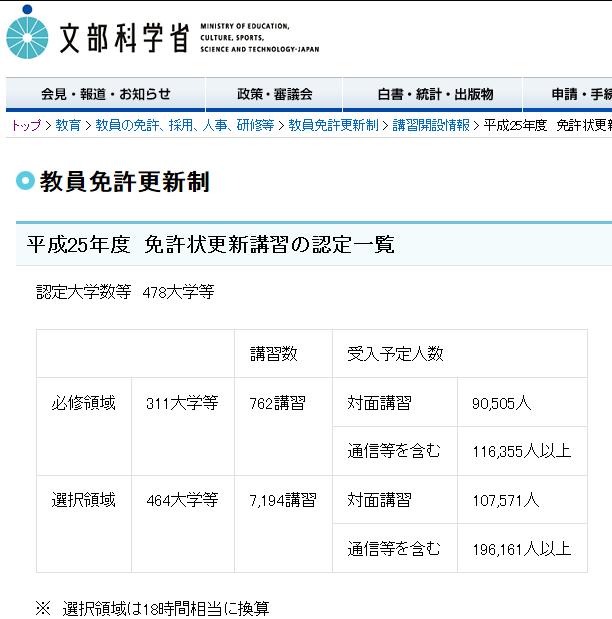Click the 762講習 cell in the table
Image resolution: width=612 pixels, height=619 pixels.
pos(278,403)
